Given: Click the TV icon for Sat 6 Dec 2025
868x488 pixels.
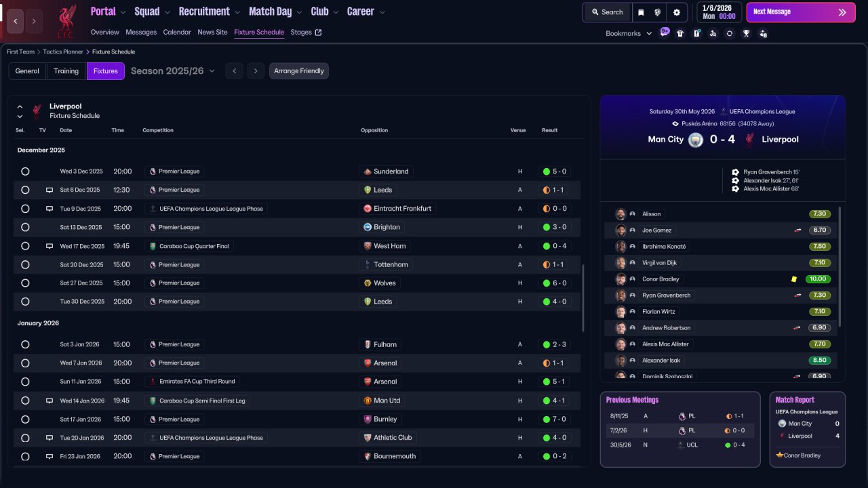Looking at the screenshot, I should click(x=50, y=190).
